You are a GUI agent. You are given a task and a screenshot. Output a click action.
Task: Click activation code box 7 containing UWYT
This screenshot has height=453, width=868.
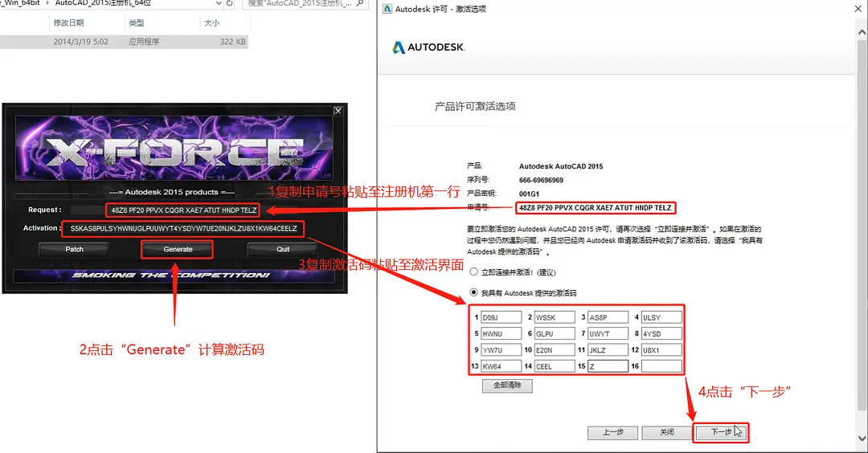click(x=608, y=333)
